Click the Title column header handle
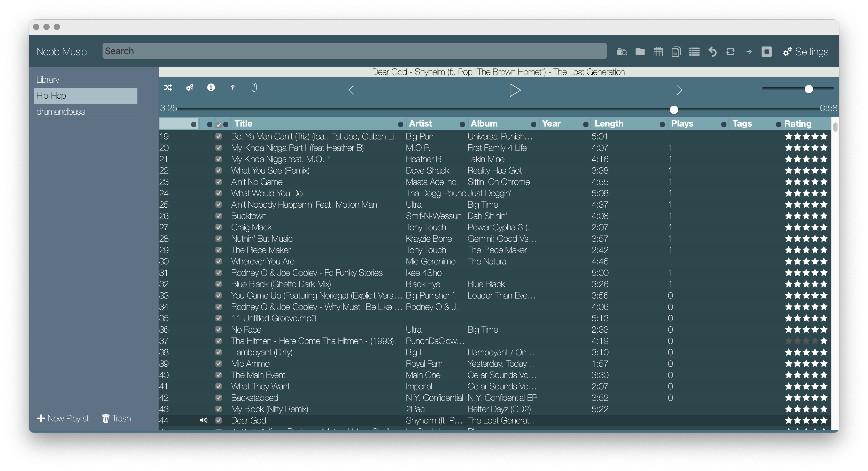This screenshot has width=868, height=471. [400, 124]
